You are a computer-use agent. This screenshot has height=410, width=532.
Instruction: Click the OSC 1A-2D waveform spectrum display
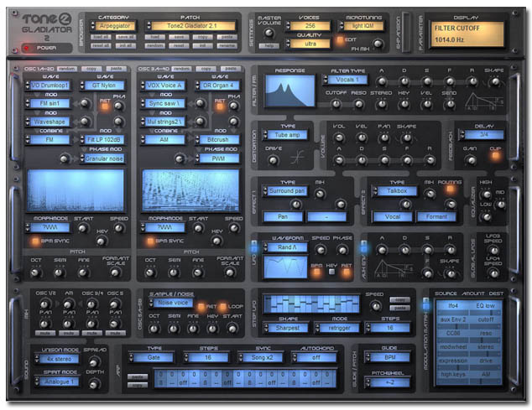(76, 192)
